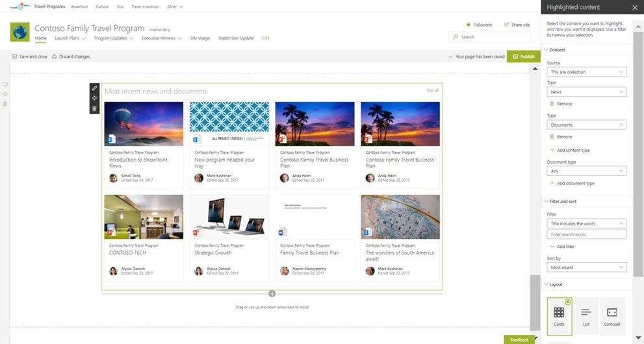Click the Save and close icon
Image resolution: width=644 pixels, height=344 pixels.
(x=15, y=56)
